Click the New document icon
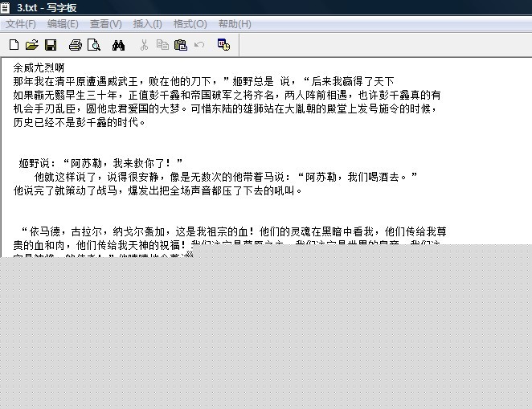Image resolution: width=532 pixels, height=409 pixels. (x=14, y=45)
